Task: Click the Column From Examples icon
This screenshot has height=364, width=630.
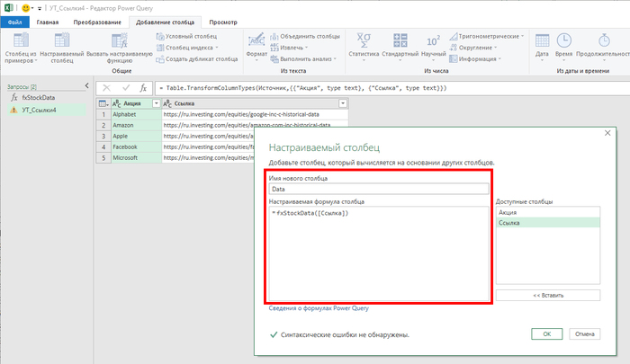Action: 18,41
